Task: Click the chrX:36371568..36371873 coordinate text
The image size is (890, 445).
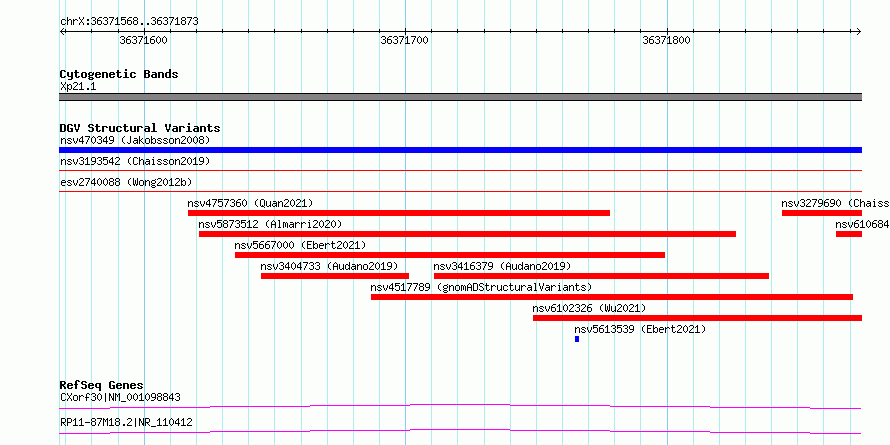Action: click(x=129, y=22)
